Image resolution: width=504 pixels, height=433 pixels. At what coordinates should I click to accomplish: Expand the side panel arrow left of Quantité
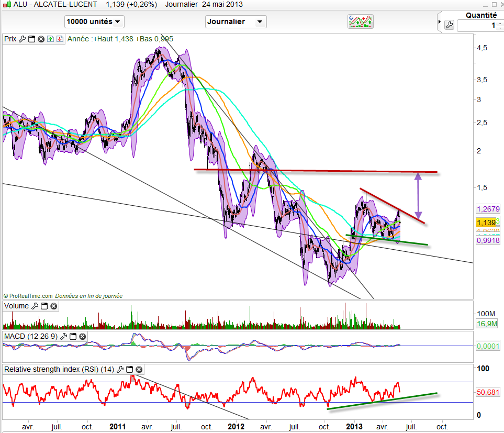pyautogui.click(x=439, y=22)
